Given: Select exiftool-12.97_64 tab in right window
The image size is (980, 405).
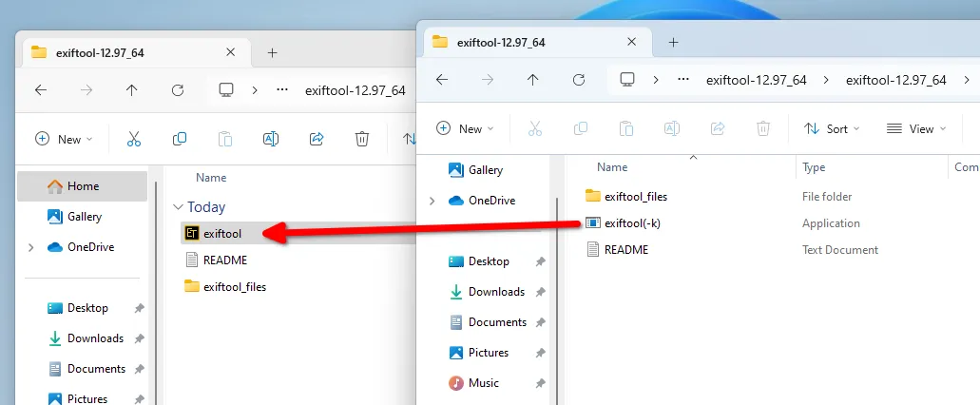Looking at the screenshot, I should point(537,43).
